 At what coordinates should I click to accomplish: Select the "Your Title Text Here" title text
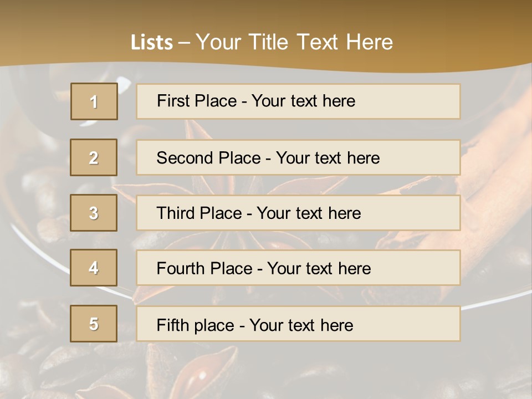(294, 42)
